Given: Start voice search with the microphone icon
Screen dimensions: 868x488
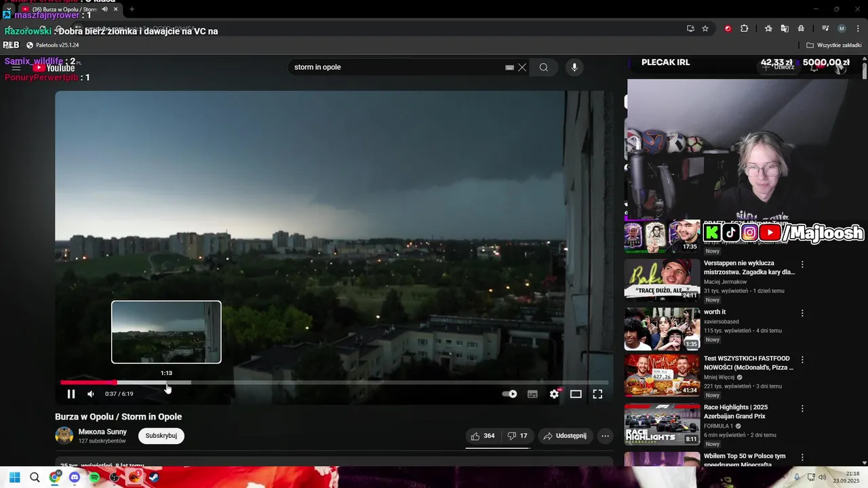Looking at the screenshot, I should pos(574,67).
